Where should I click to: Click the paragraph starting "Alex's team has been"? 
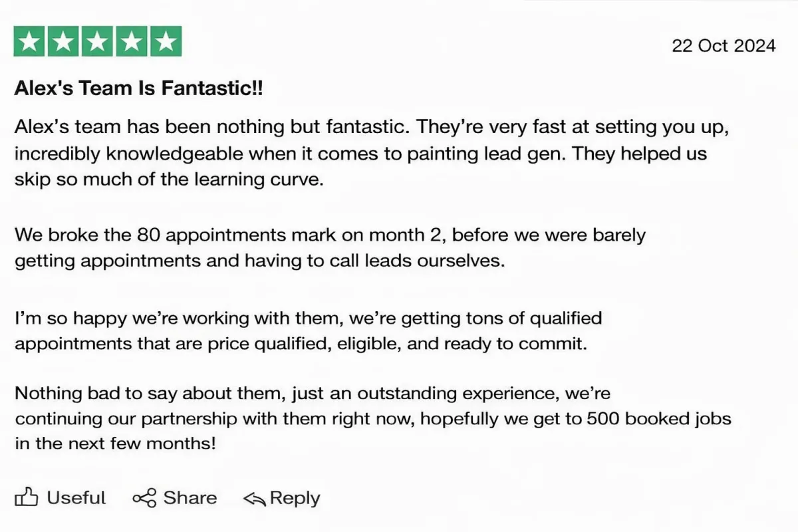(x=372, y=154)
